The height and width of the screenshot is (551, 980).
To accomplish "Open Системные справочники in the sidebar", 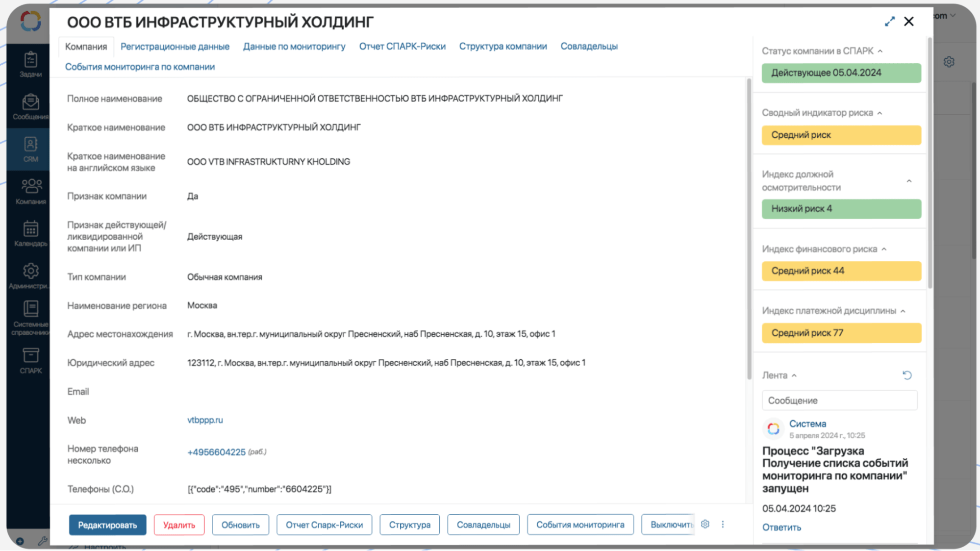I will pos(30,318).
